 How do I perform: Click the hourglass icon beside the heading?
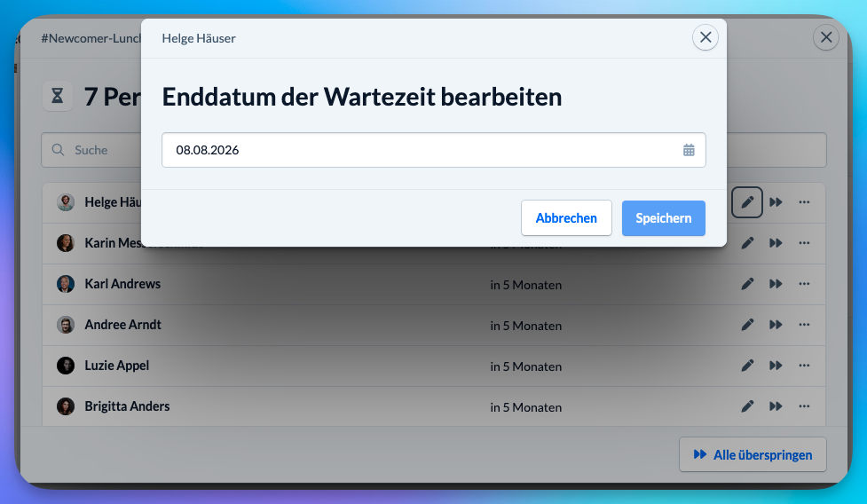[58, 96]
